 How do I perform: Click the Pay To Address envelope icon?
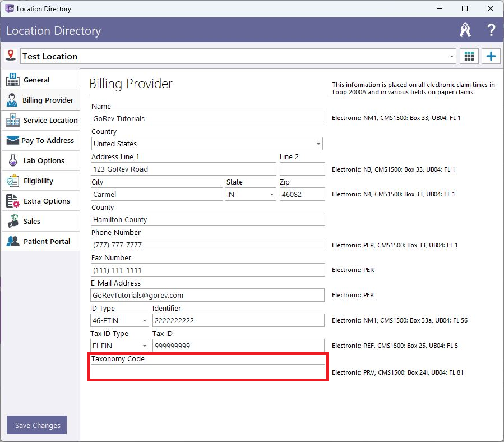tap(13, 140)
